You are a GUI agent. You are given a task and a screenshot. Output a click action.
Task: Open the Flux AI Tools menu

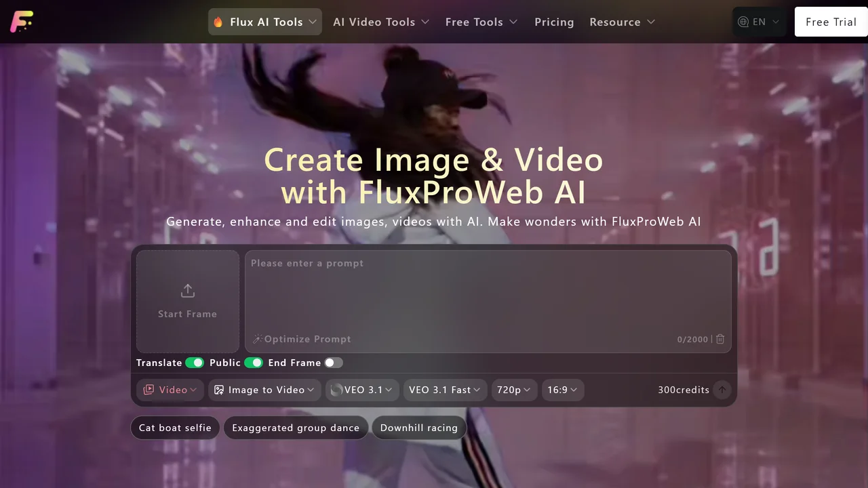point(265,22)
